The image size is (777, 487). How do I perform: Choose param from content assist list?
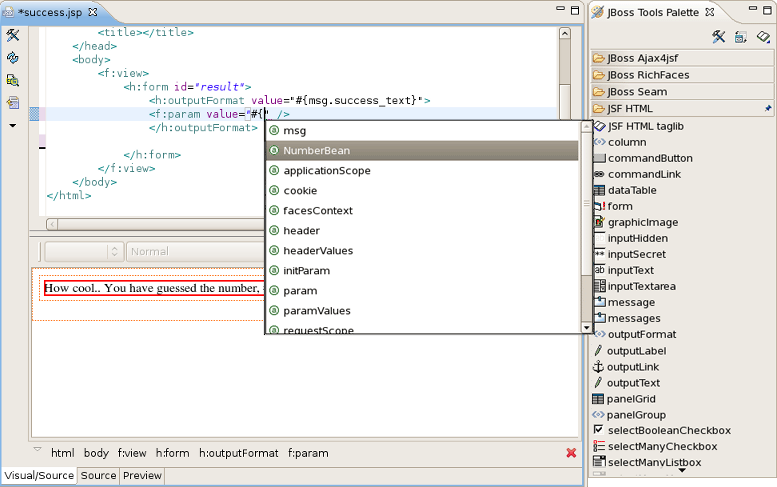(x=422, y=291)
